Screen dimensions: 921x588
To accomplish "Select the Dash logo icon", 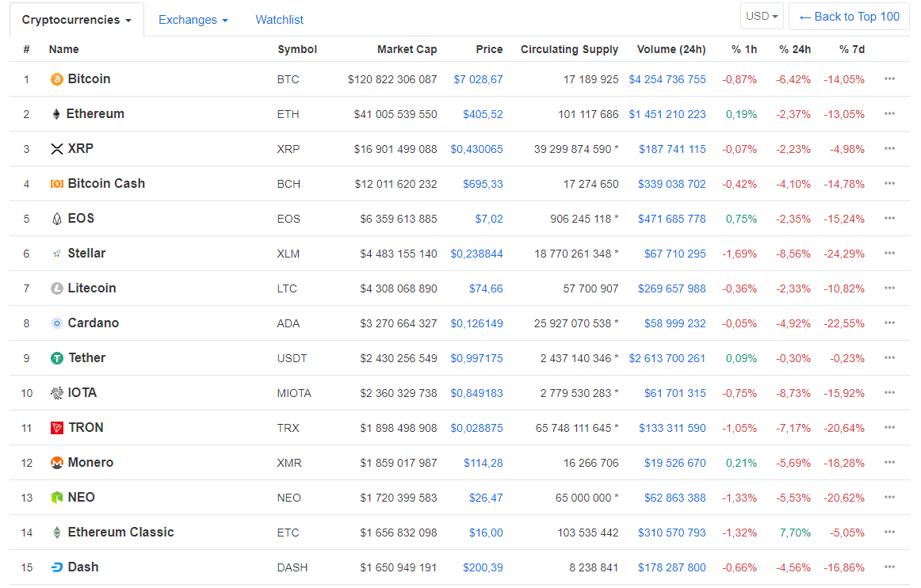I will point(55,567).
